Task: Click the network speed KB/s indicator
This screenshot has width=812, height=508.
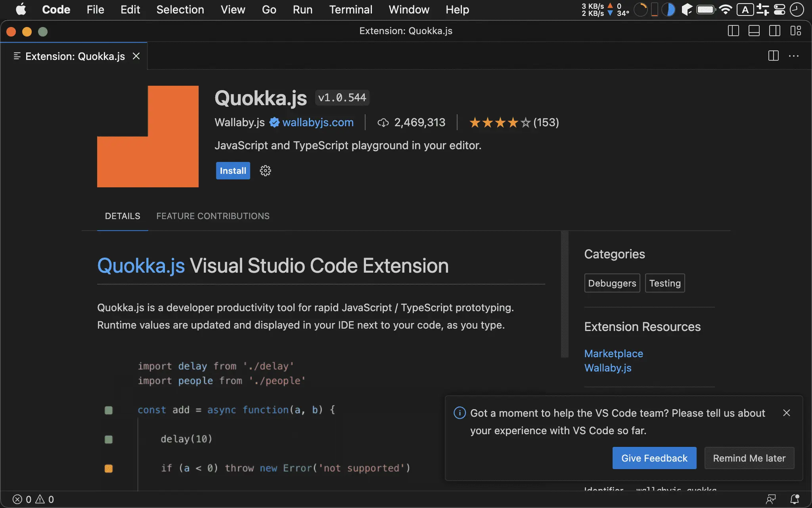Action: 597,10
